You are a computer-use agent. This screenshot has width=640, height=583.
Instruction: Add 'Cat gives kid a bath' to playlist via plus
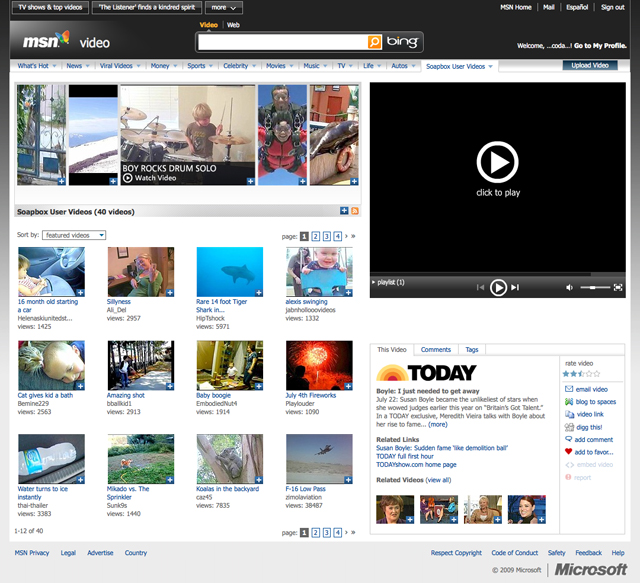[x=80, y=386]
